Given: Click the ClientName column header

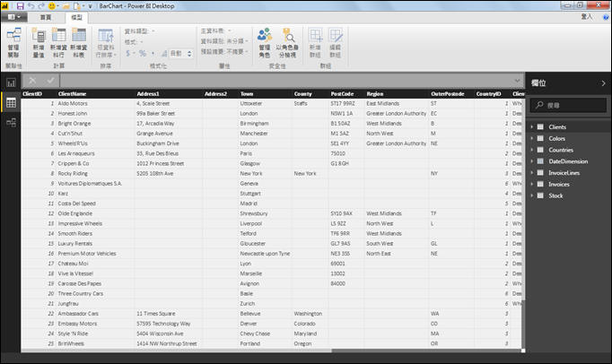Looking at the screenshot, I should click(x=73, y=93).
